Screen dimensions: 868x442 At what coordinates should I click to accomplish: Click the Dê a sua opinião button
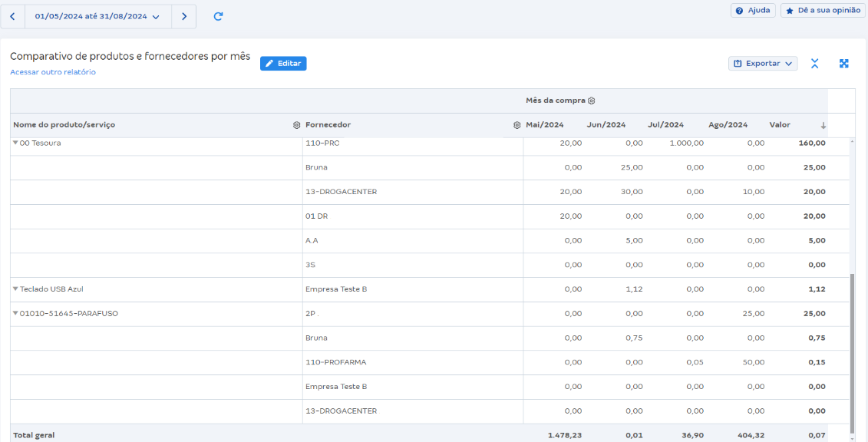pyautogui.click(x=823, y=10)
